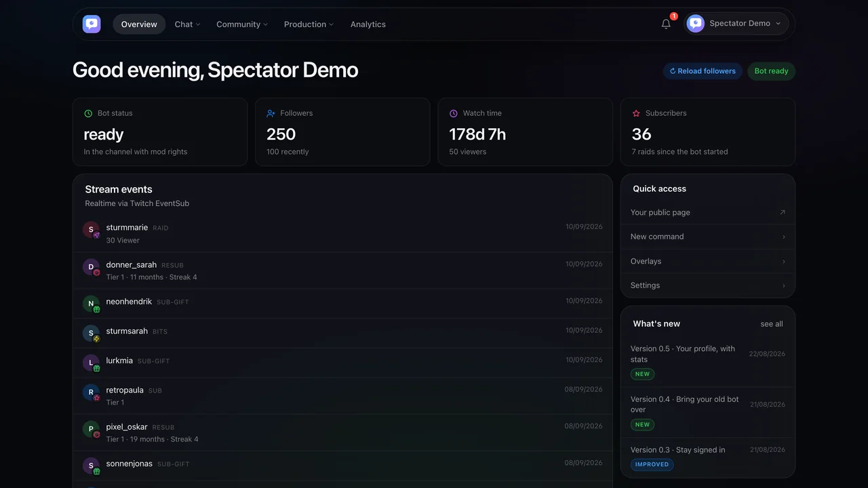Open Your public page link
Screen dimensions: 868x488
(x=708, y=212)
